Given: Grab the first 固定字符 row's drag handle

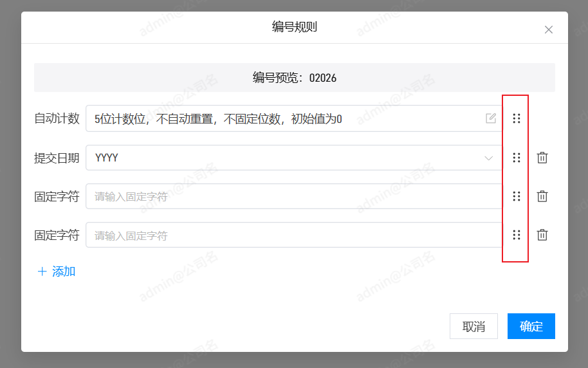Looking at the screenshot, I should (x=516, y=196).
